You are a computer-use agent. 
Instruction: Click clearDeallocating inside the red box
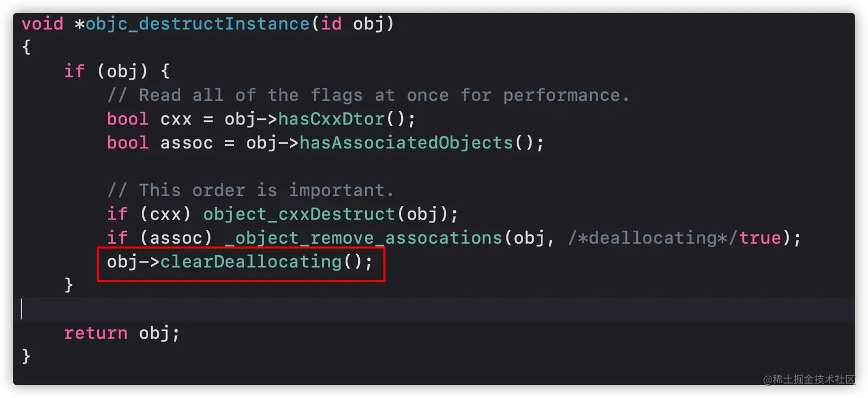point(251,262)
